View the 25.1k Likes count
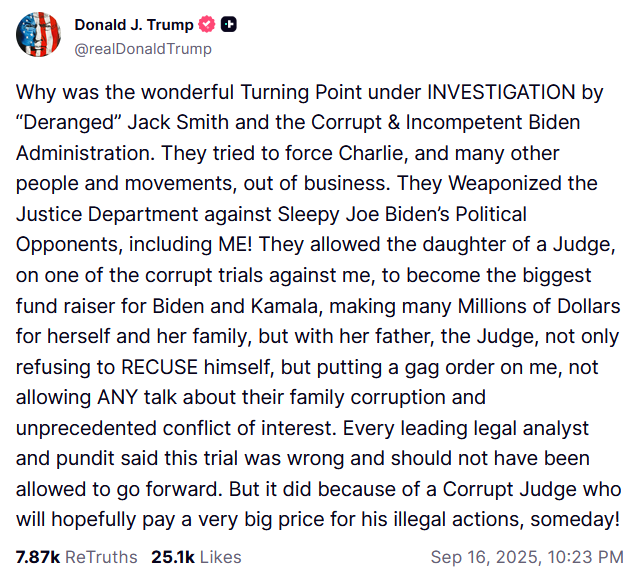637x578 pixels. pyautogui.click(x=173, y=557)
